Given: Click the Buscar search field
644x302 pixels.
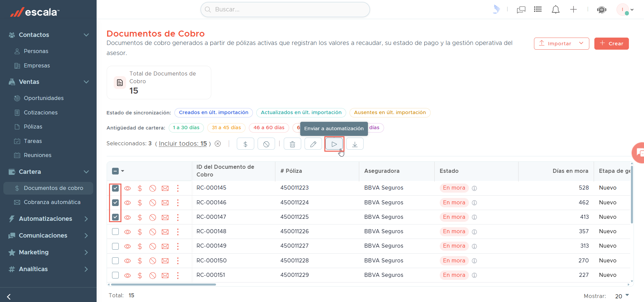Looking at the screenshot, I should pyautogui.click(x=285, y=9).
